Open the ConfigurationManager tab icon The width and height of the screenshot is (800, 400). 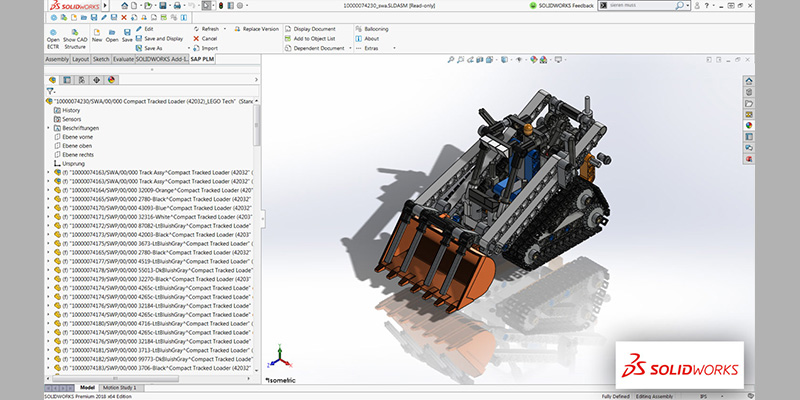[82, 80]
